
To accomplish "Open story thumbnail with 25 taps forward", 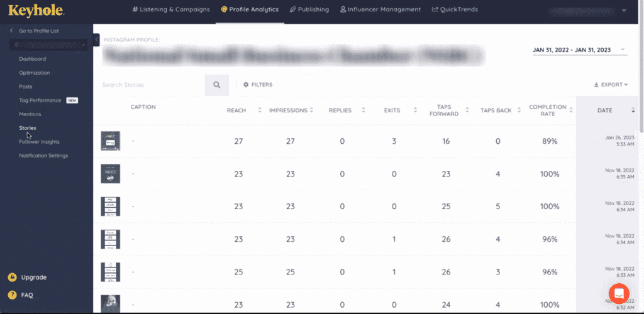I will pyautogui.click(x=111, y=207).
